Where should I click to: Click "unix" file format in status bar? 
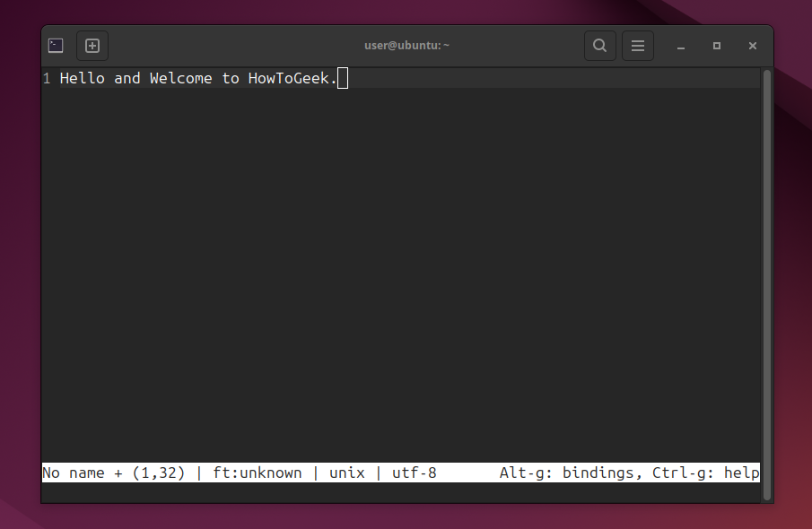click(x=347, y=473)
